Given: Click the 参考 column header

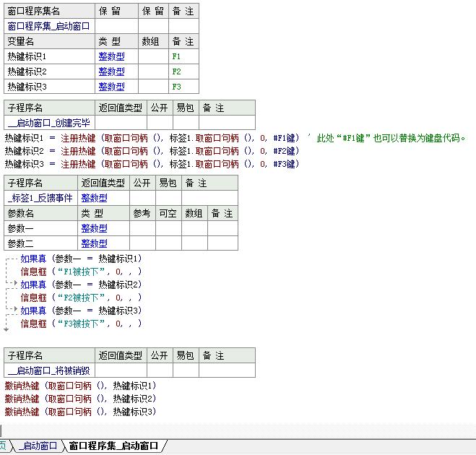Looking at the screenshot, I should [x=142, y=213].
